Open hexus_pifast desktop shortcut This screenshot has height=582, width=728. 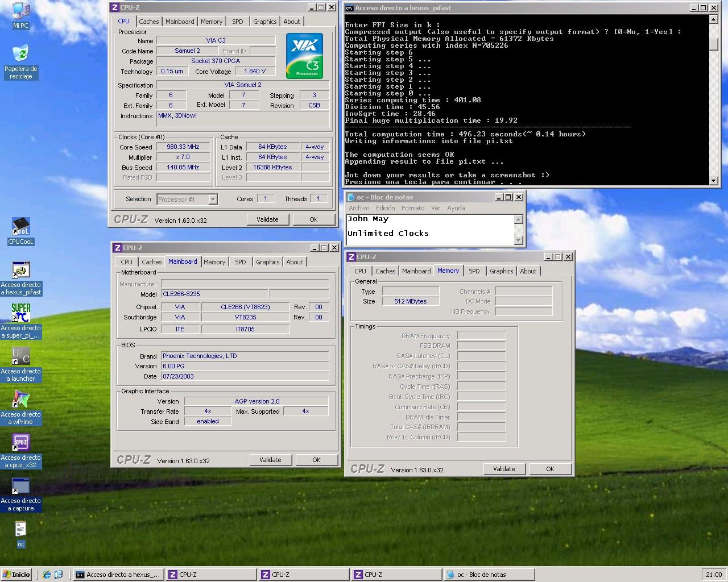21,278
